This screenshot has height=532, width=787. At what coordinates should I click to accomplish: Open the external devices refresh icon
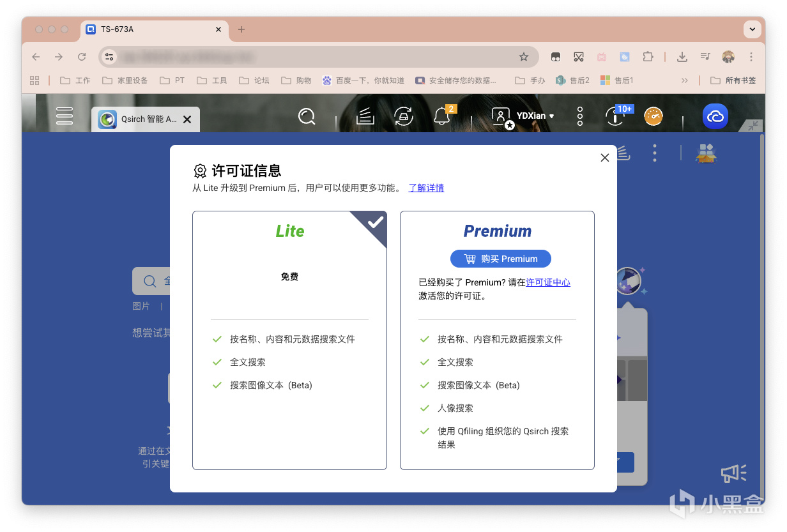(404, 116)
